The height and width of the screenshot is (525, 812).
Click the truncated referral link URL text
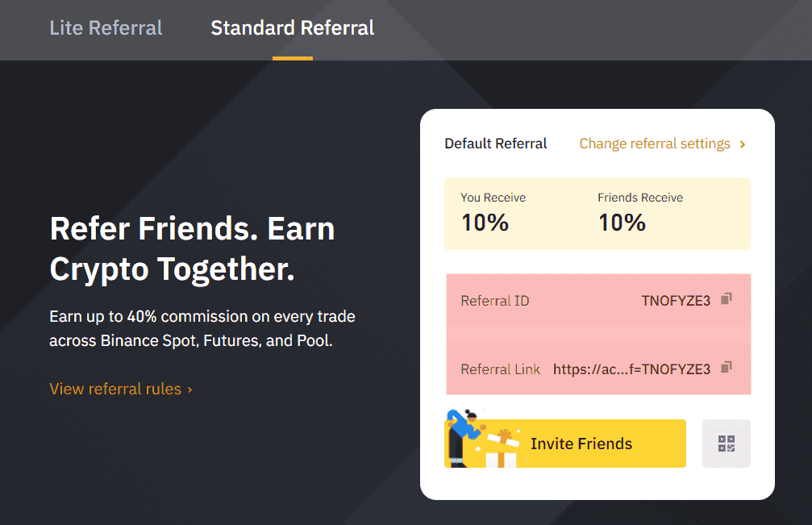(x=631, y=369)
